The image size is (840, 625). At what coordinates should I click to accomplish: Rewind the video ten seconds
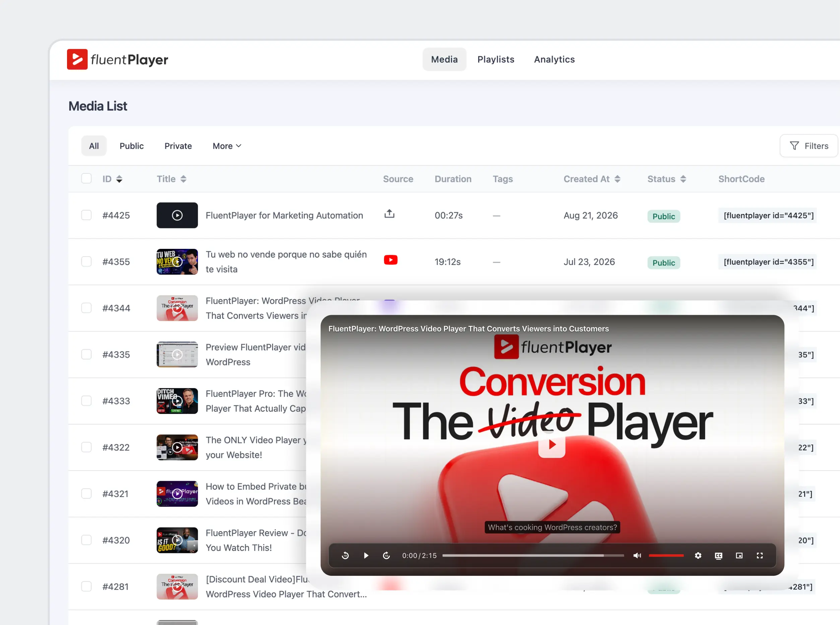[345, 555]
